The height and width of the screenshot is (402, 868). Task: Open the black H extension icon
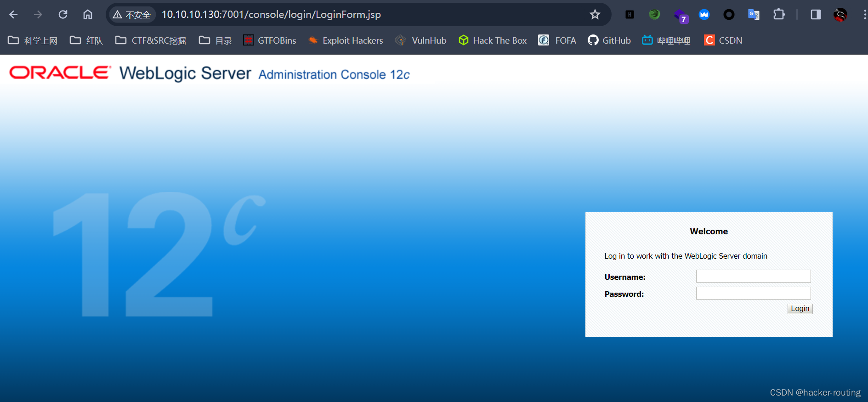coord(630,15)
